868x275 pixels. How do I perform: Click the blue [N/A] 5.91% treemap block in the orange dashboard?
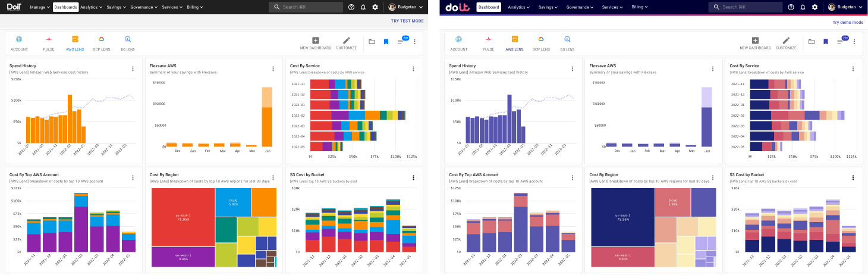(x=232, y=202)
